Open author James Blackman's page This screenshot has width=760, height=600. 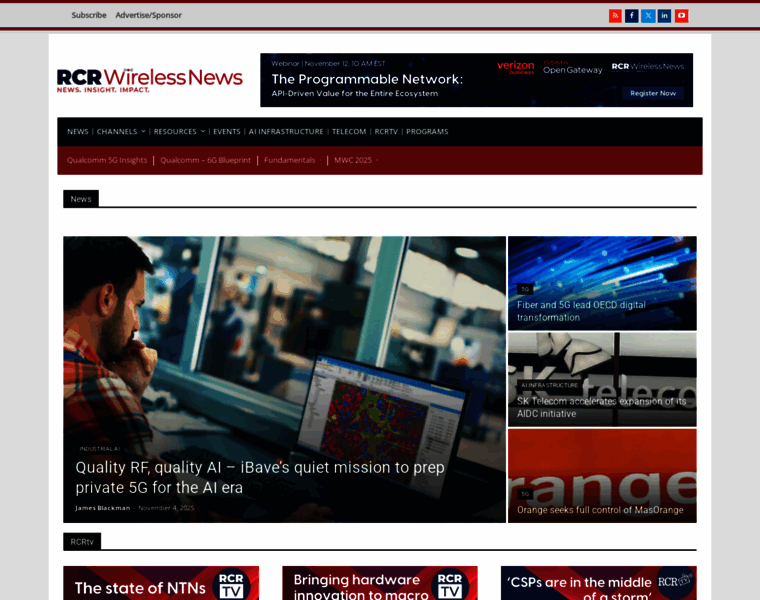103,508
